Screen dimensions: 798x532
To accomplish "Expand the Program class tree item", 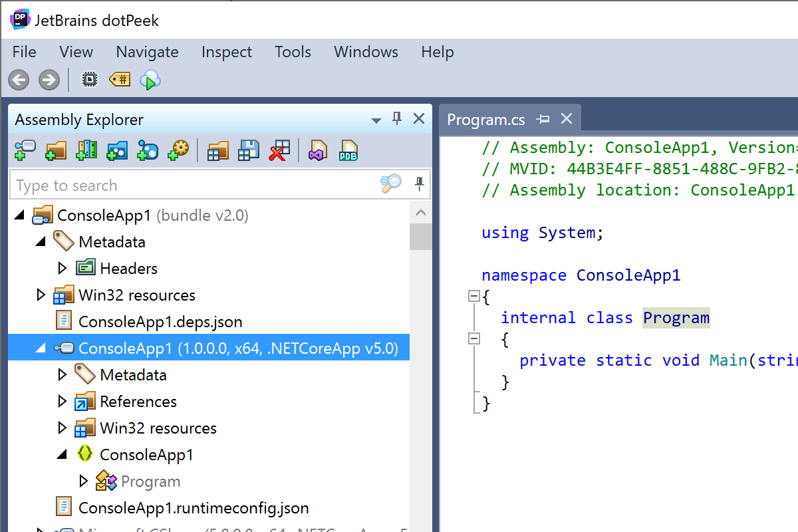I will (x=84, y=480).
